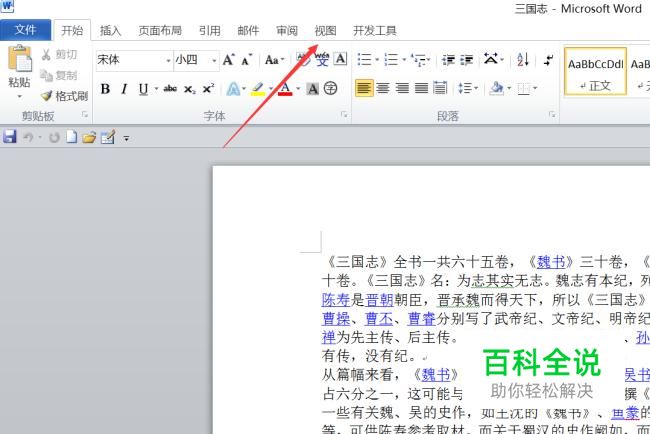
Task: Click the Multilevel List icon
Action: 419,60
